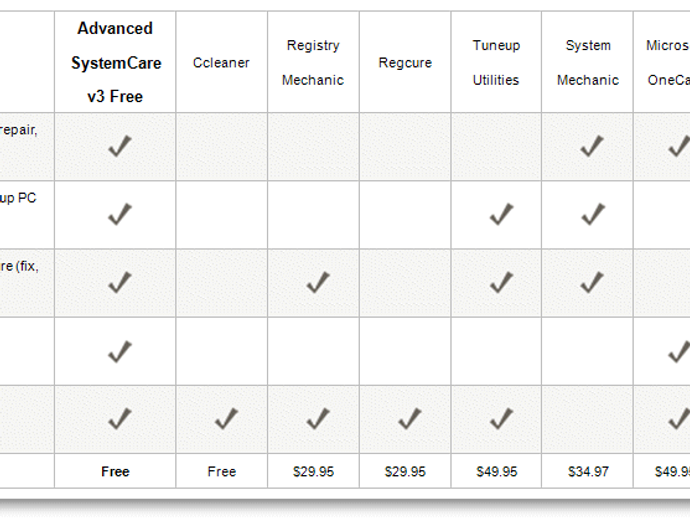Click Tuneup Utilities checkmark in "up PC" row
This screenshot has width=690, height=518.
pyautogui.click(x=501, y=214)
